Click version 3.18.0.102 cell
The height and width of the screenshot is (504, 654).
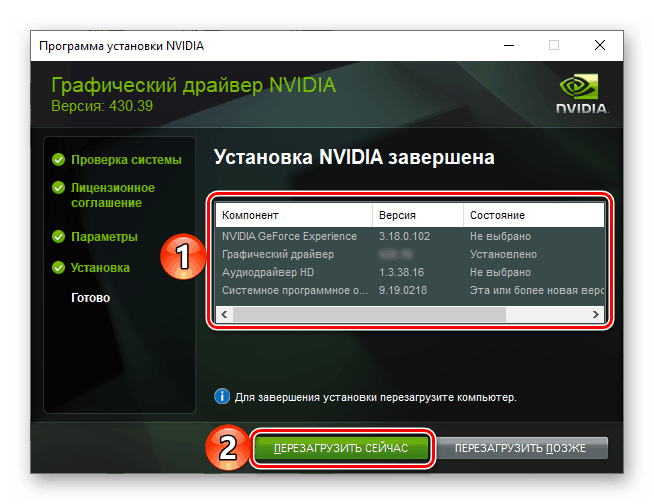404,236
